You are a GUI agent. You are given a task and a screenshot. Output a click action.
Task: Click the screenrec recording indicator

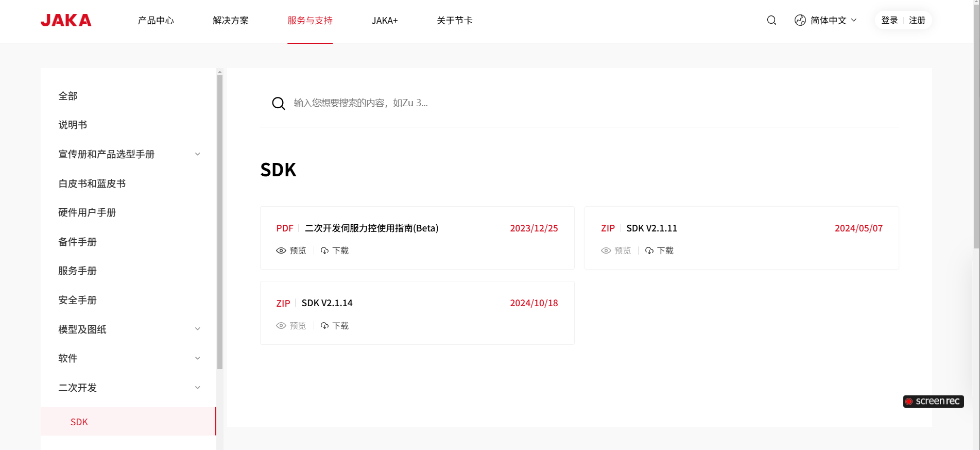pos(933,401)
